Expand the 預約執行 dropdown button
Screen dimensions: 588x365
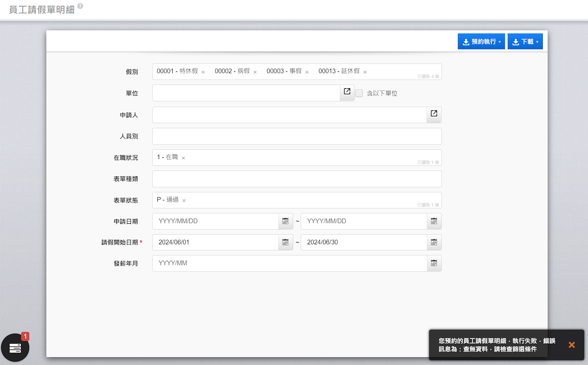click(481, 42)
